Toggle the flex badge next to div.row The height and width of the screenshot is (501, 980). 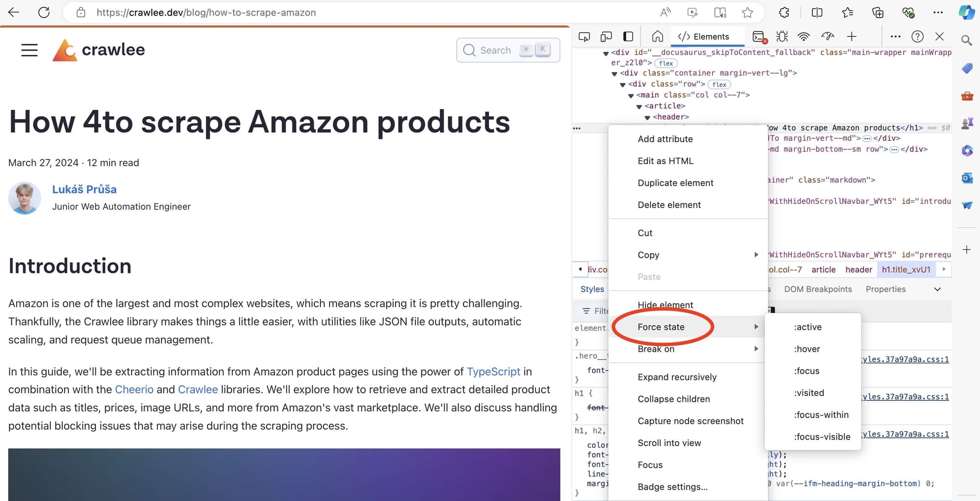(719, 84)
